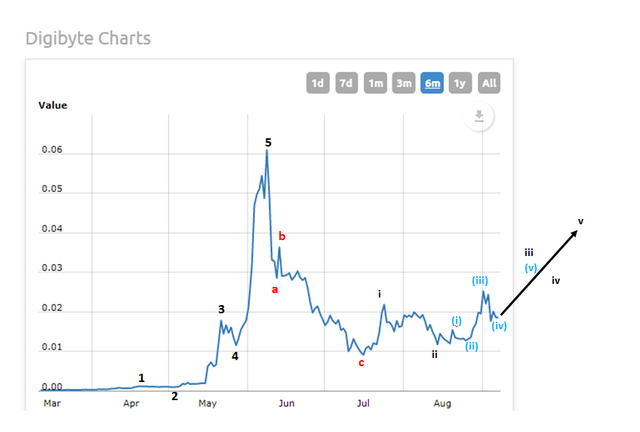Show the 1y price history
The height and width of the screenshot is (432, 640).
pos(461,83)
